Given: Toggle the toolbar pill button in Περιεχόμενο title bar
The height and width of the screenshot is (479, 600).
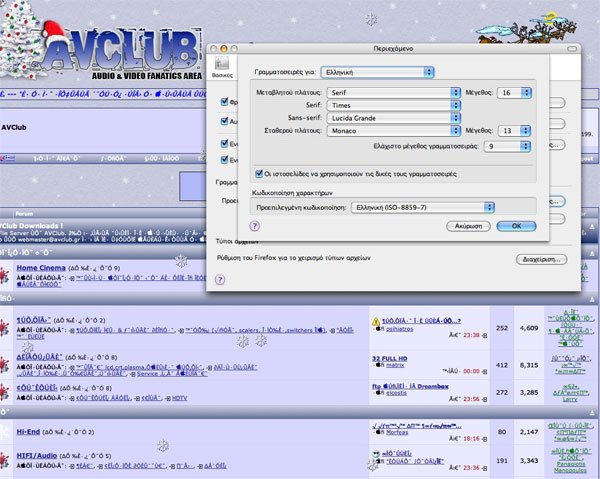Looking at the screenshot, I should coord(572,49).
